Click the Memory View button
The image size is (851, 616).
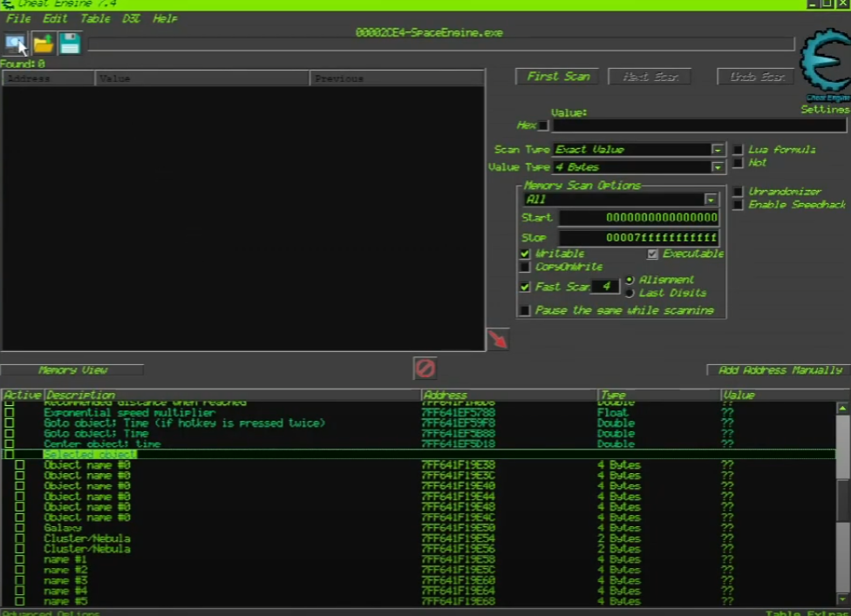point(72,370)
